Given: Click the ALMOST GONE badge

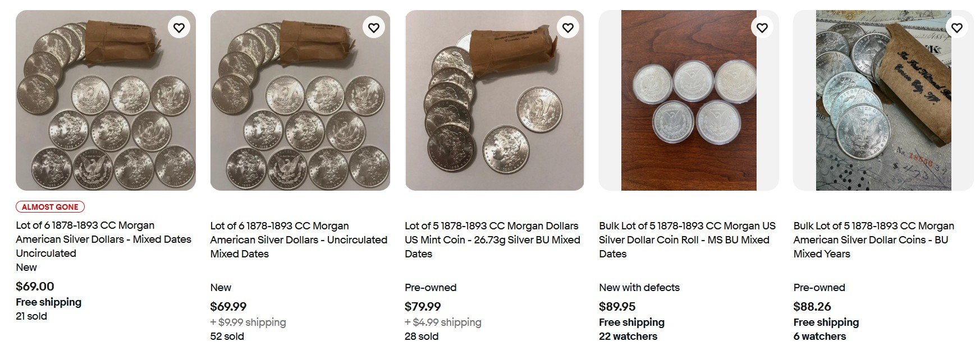Looking at the screenshot, I should 50,207.
